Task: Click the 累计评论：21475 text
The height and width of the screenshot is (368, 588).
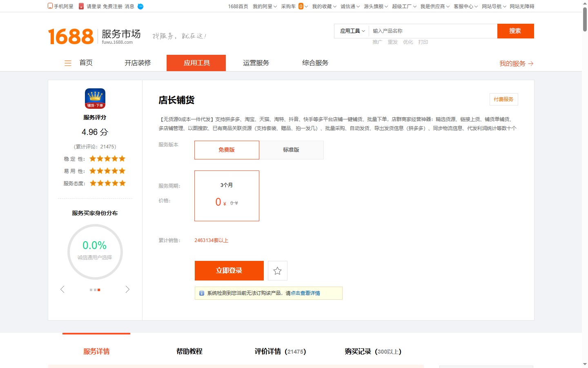Action: tap(95, 147)
